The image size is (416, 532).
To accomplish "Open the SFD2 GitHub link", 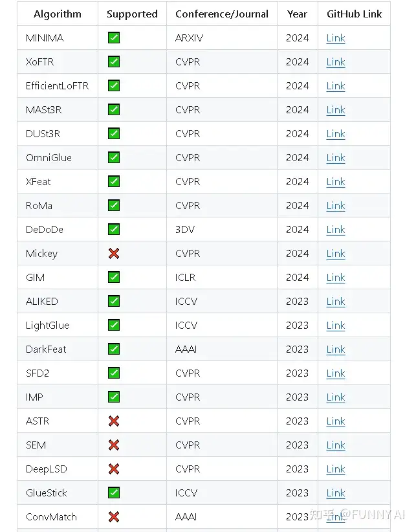I will tap(336, 373).
